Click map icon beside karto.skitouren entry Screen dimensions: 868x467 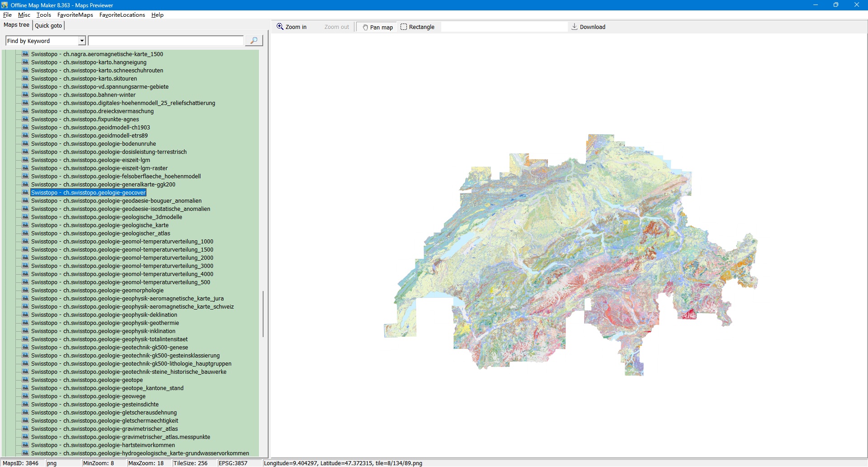pyautogui.click(x=25, y=78)
